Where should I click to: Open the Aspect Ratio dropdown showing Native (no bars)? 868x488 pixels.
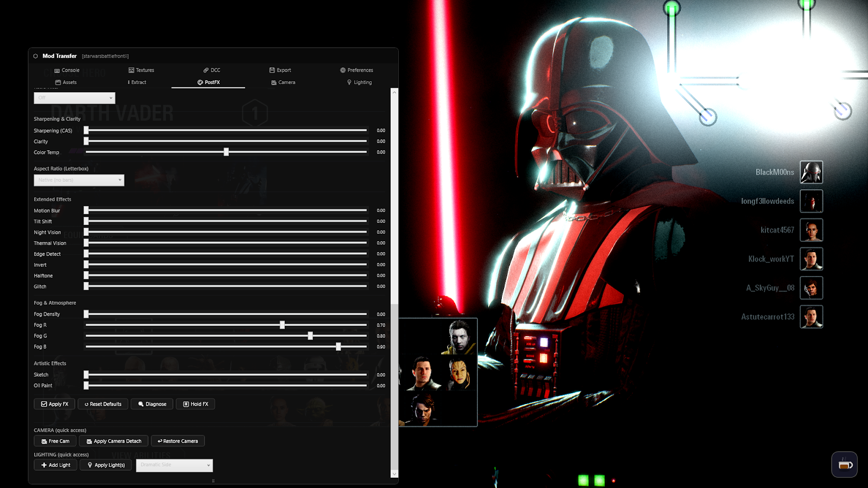click(79, 179)
